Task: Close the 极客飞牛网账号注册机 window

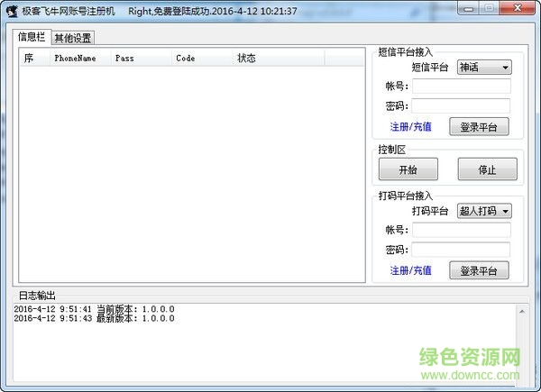Action: 518,8
